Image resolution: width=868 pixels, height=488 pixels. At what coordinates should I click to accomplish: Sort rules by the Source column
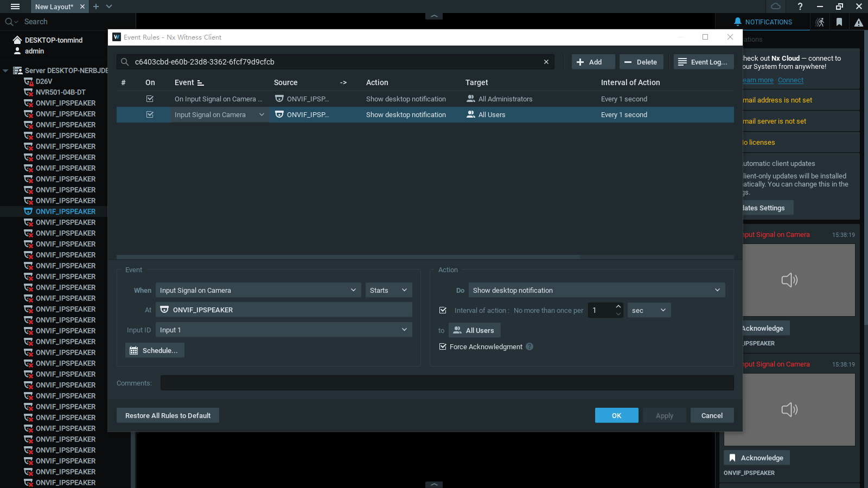pyautogui.click(x=286, y=82)
